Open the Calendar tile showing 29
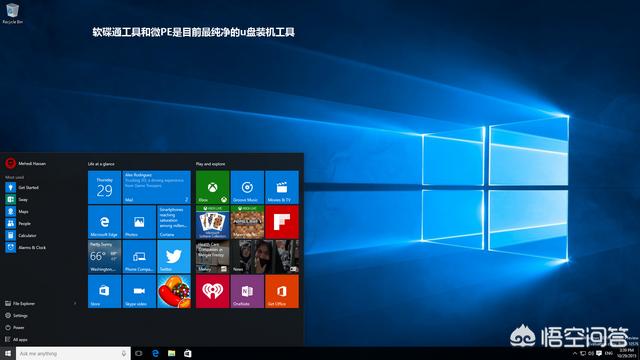Screen dimensions: 640x360 coord(104,187)
